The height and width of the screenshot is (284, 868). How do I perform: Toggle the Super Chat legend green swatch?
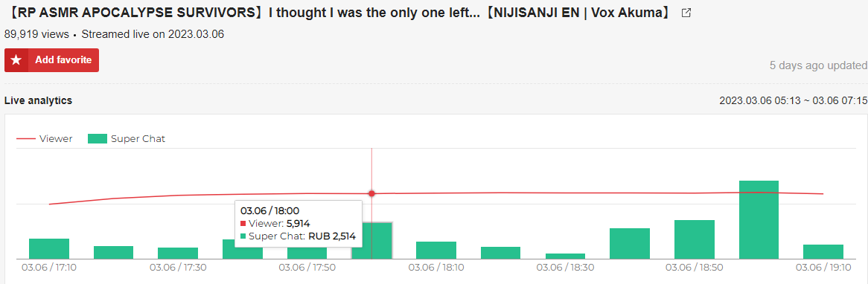[x=97, y=139]
